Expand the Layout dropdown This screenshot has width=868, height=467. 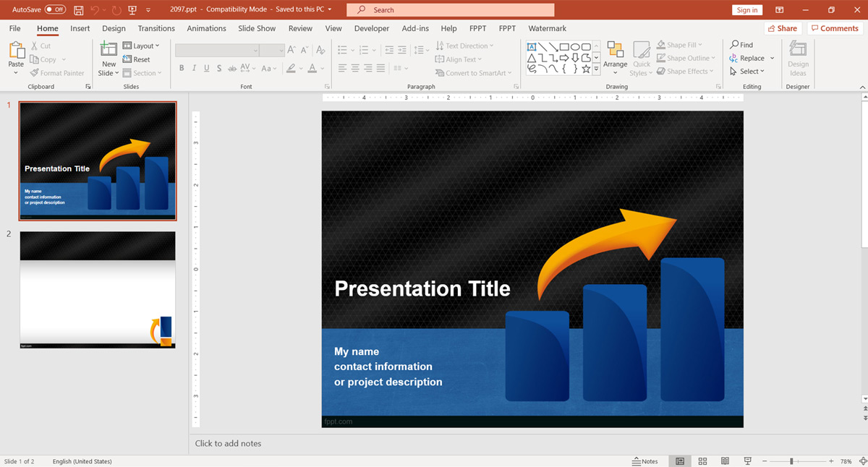click(x=141, y=46)
